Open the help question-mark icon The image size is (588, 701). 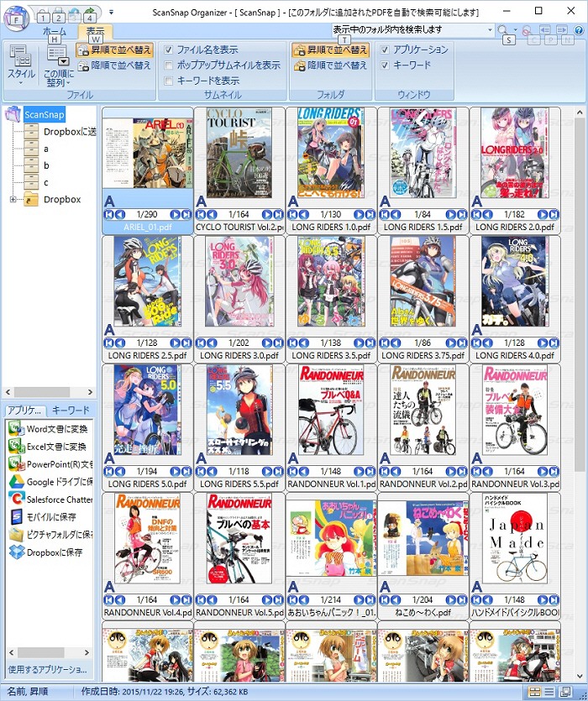(579, 30)
